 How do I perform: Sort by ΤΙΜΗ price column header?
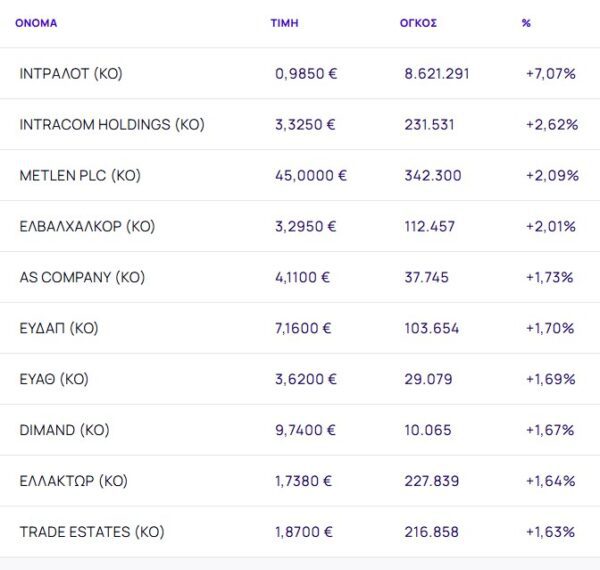pos(284,23)
